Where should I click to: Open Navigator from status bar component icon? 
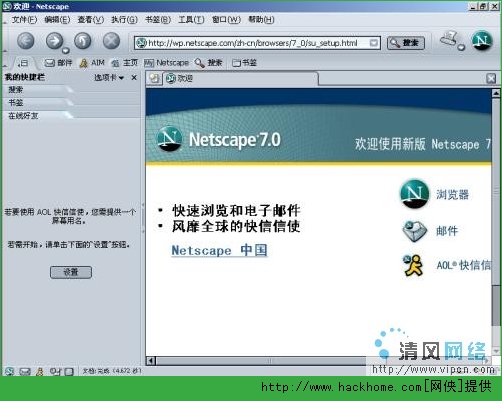tap(9, 371)
